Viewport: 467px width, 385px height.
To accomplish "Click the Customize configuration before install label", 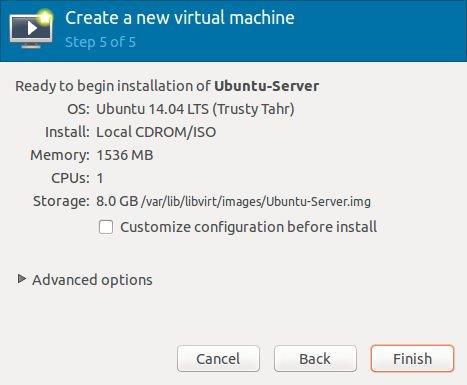I will tap(248, 227).
